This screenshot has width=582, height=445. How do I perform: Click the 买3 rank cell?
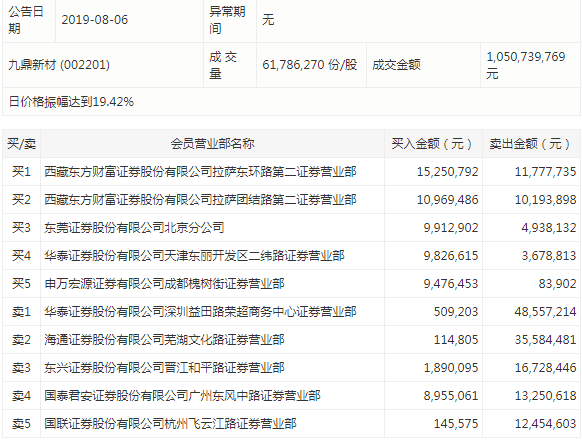(22, 228)
